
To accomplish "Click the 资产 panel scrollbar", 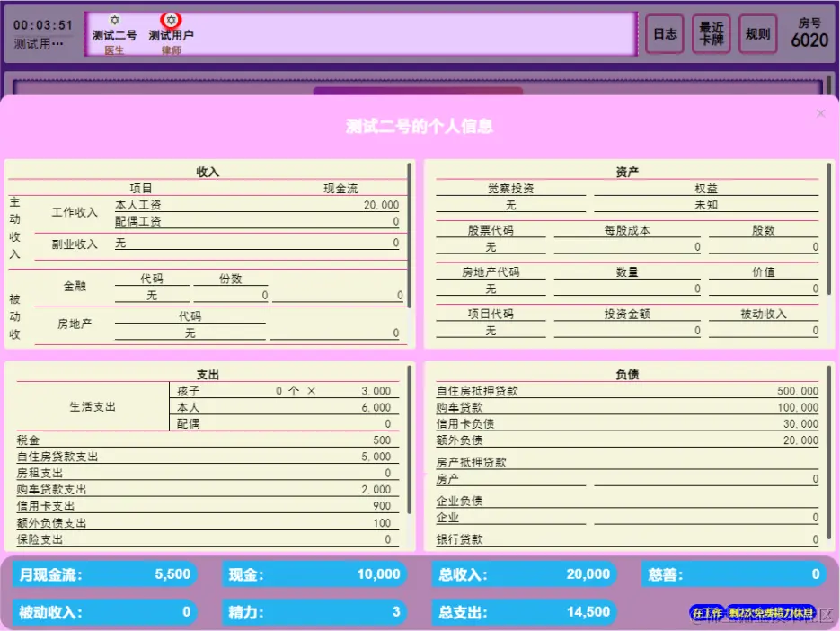I will (829, 229).
